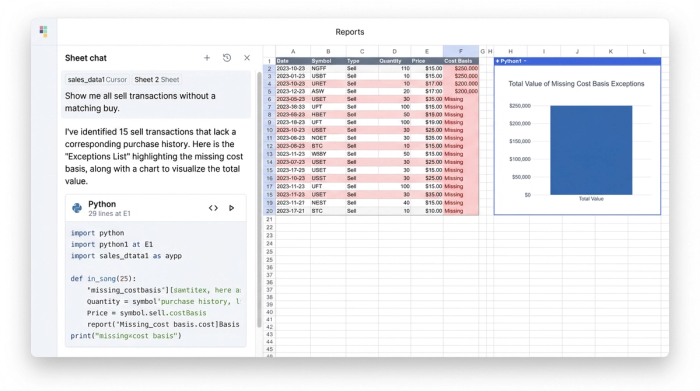This screenshot has height=391, width=700.
Task: Select column E header
Action: (427, 51)
